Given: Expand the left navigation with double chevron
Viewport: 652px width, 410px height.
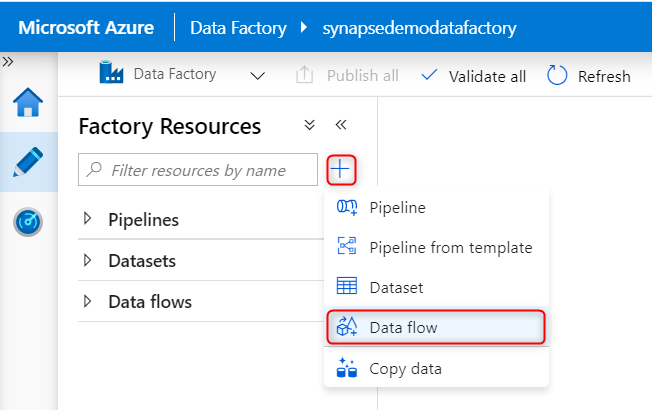Looking at the screenshot, I should click(8, 62).
